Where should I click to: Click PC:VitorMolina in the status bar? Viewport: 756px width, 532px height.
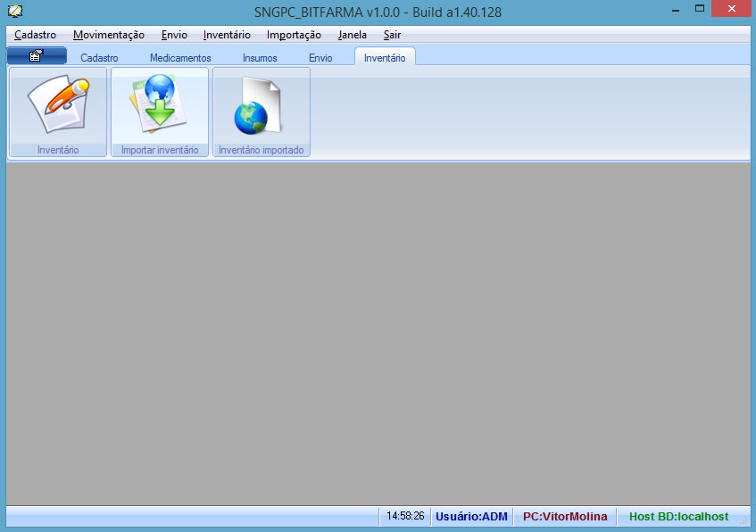point(565,516)
